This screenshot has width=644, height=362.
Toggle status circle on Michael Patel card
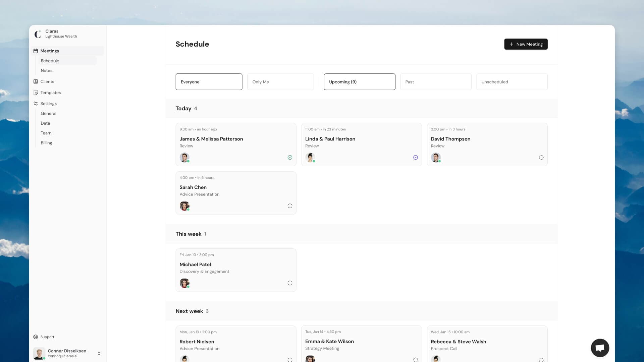[290, 283]
